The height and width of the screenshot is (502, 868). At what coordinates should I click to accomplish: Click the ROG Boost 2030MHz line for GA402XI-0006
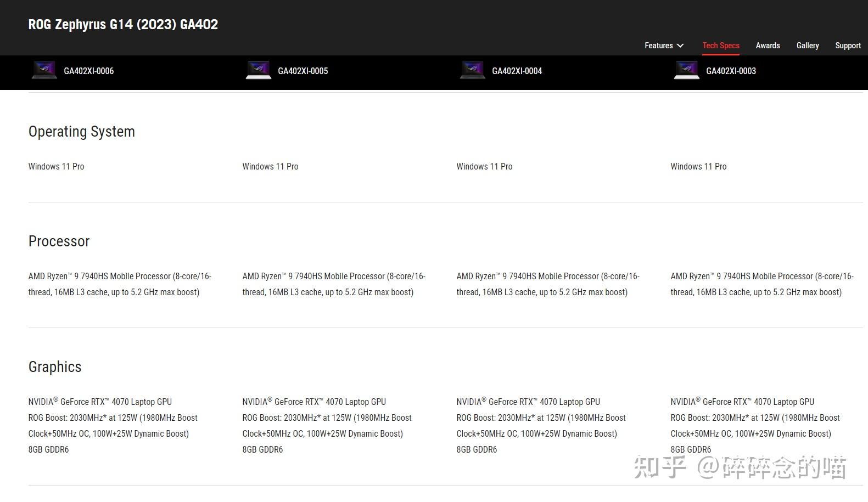(x=113, y=418)
